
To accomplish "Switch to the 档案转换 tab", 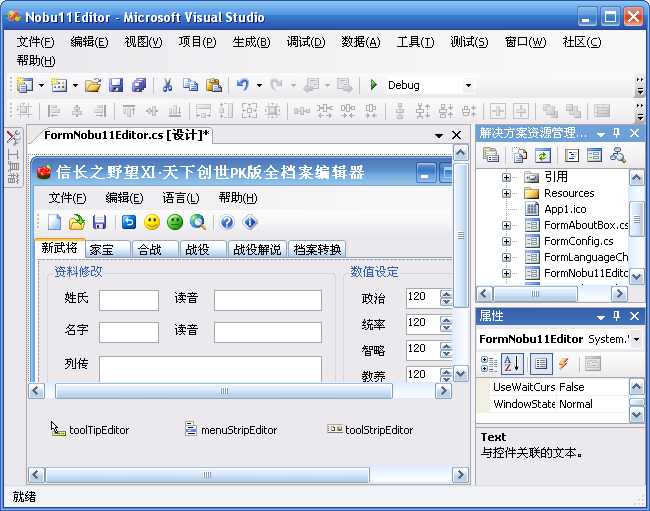I will pyautogui.click(x=317, y=249).
